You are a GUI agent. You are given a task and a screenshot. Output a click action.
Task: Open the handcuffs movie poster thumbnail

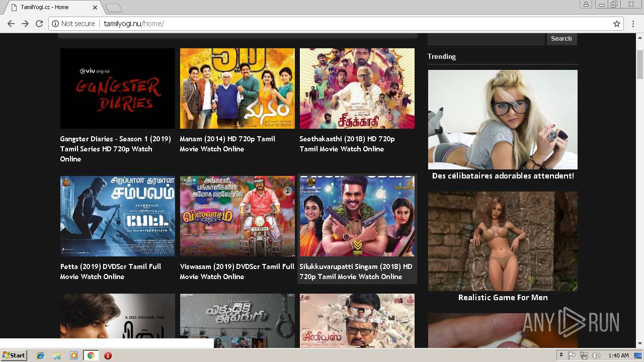[x=237, y=321]
